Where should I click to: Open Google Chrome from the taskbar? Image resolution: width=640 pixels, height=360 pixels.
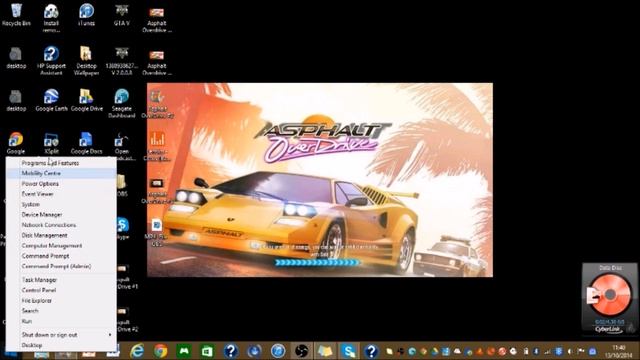[160, 351]
